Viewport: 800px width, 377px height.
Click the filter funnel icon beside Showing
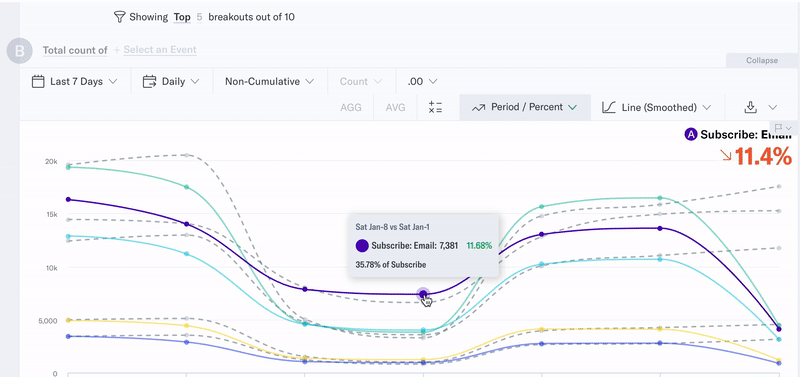119,17
